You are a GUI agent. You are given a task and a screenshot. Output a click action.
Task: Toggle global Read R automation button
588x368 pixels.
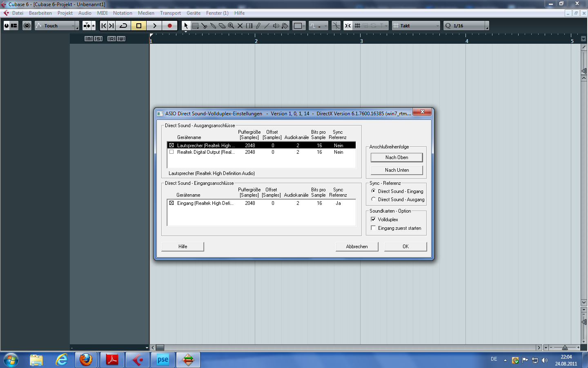(x=111, y=38)
